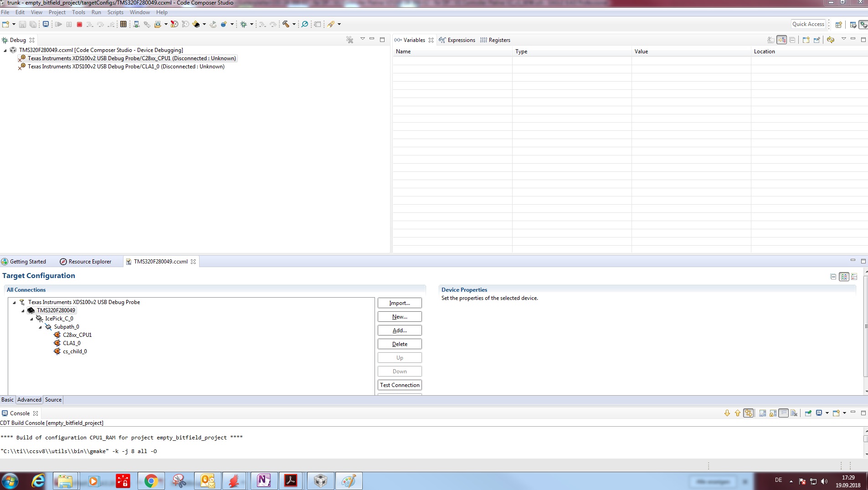Viewport: 868px width, 490px height.
Task: Toggle Show Console When Output Changes
Action: (x=749, y=413)
